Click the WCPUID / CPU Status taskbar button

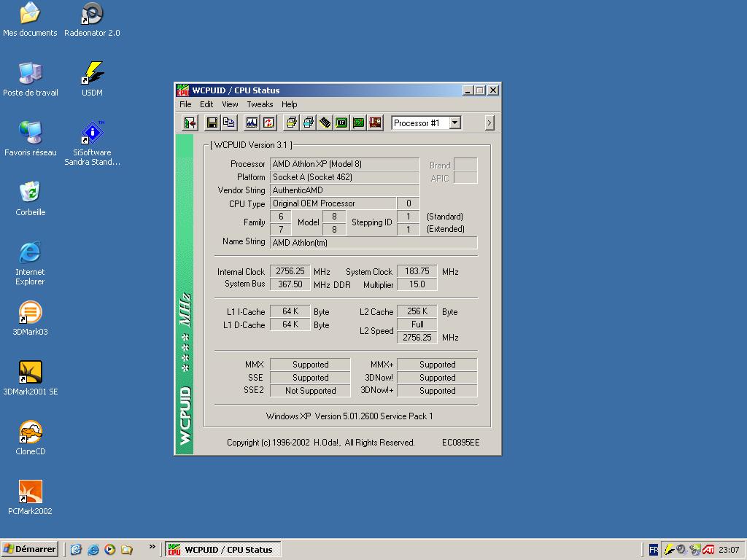(223, 550)
